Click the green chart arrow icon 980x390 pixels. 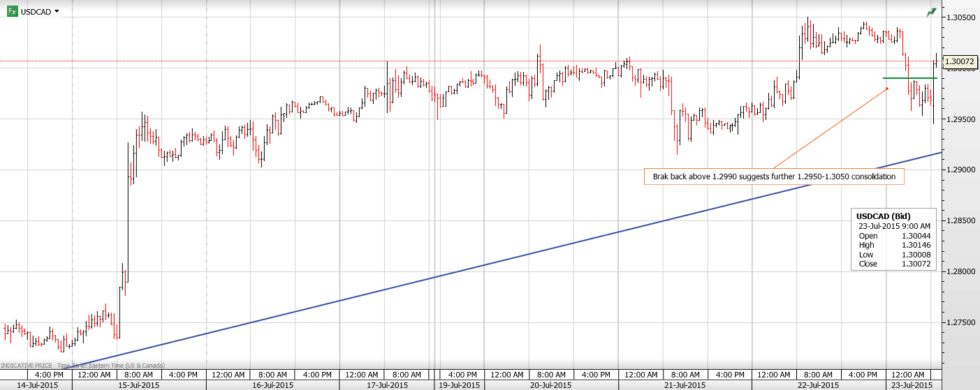pos(931,13)
